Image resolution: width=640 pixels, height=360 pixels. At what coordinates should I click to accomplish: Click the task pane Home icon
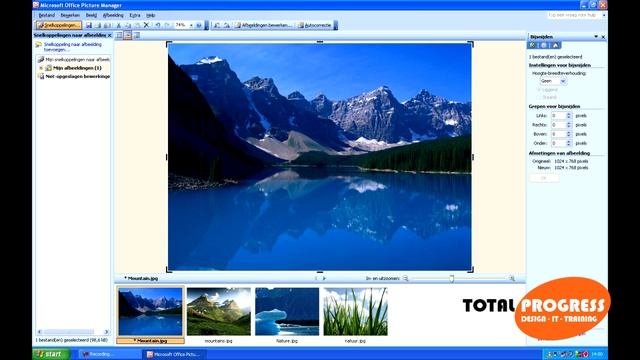(555, 45)
